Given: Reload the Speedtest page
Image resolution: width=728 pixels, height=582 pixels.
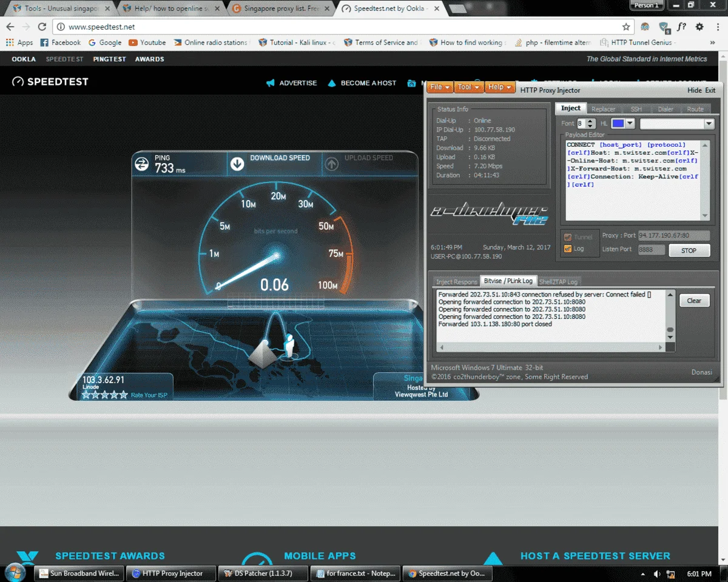Looking at the screenshot, I should [42, 27].
